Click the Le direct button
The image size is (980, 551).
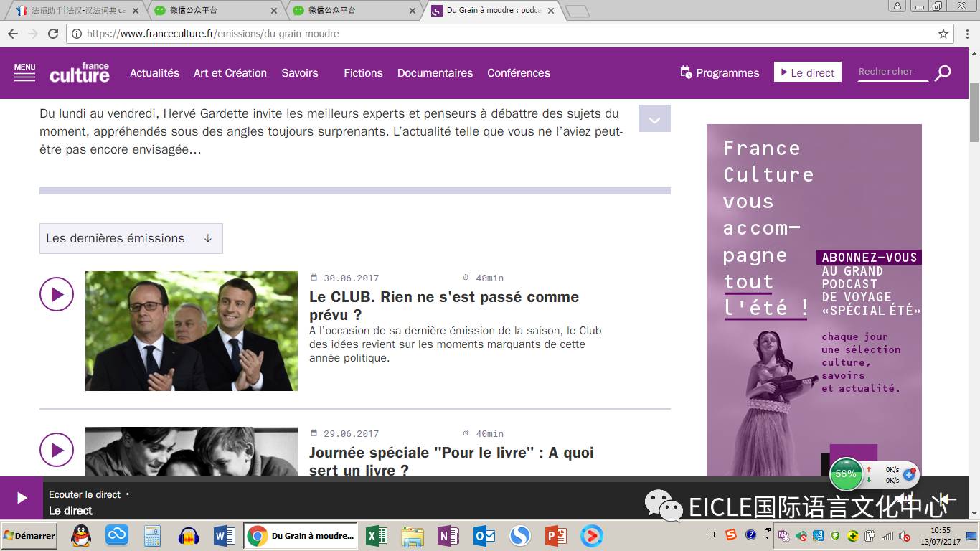[x=807, y=72]
